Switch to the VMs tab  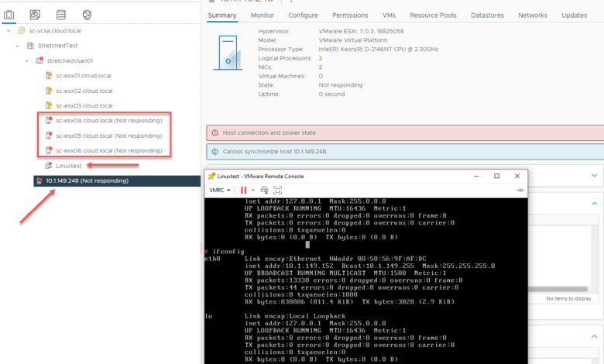tap(389, 15)
